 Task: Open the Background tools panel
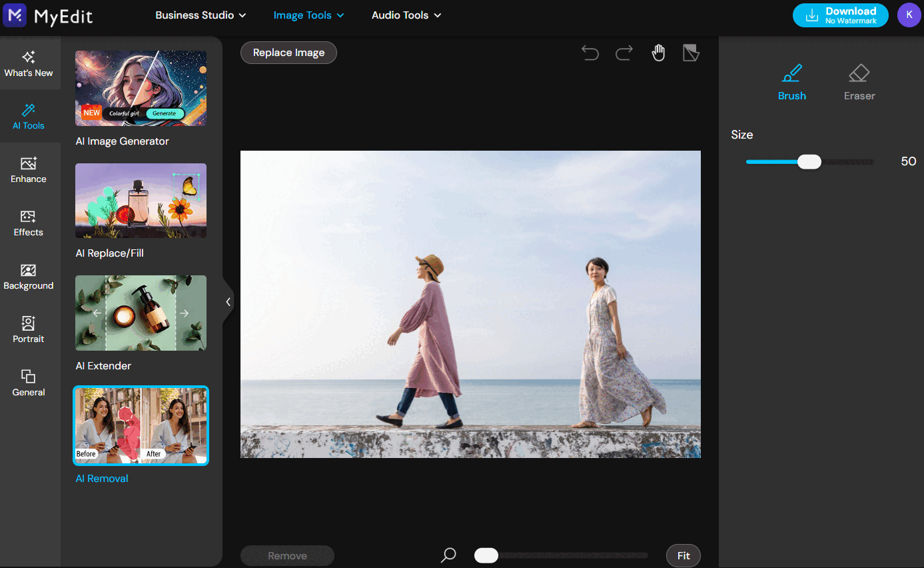28,276
